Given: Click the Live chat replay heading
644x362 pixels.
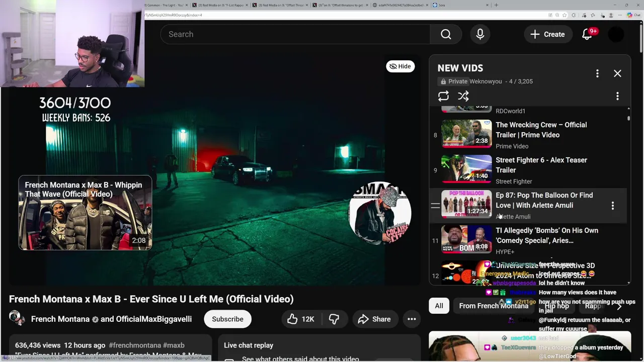Looking at the screenshot, I should pyautogui.click(x=249, y=345).
